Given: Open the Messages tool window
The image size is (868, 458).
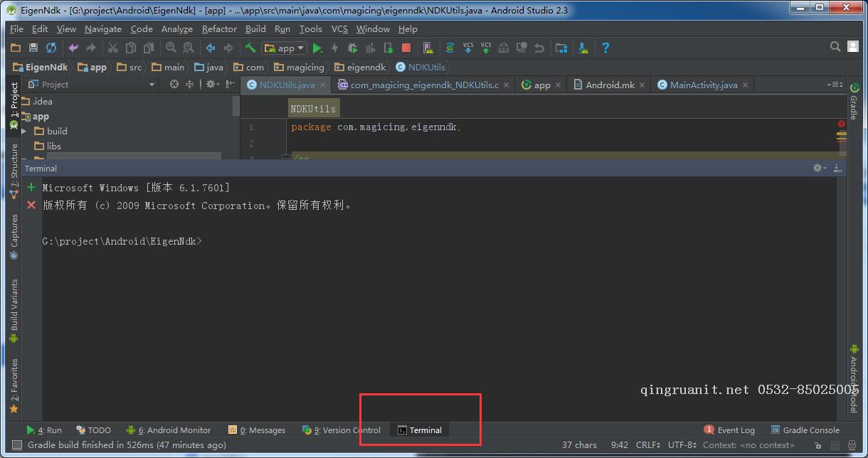Looking at the screenshot, I should click(257, 430).
